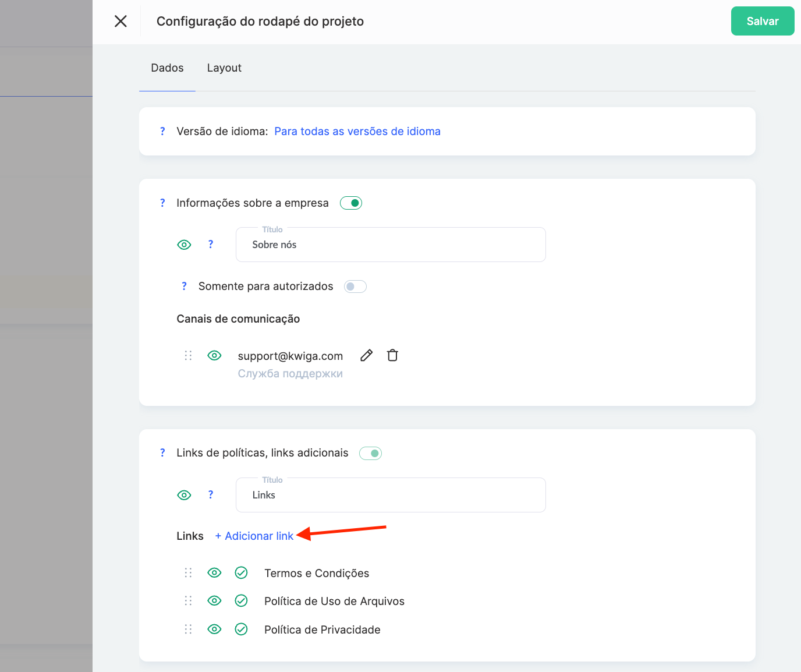
Task: Click green checkmark icon for Termos e Condições
Action: coord(241,573)
